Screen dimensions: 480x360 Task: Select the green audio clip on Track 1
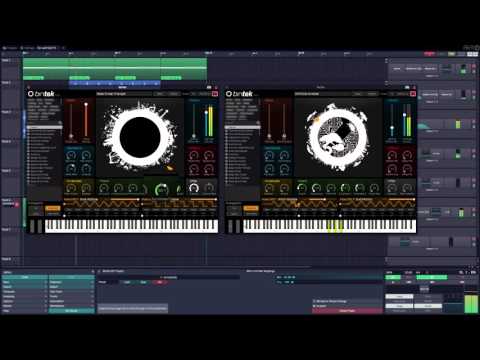(115, 69)
